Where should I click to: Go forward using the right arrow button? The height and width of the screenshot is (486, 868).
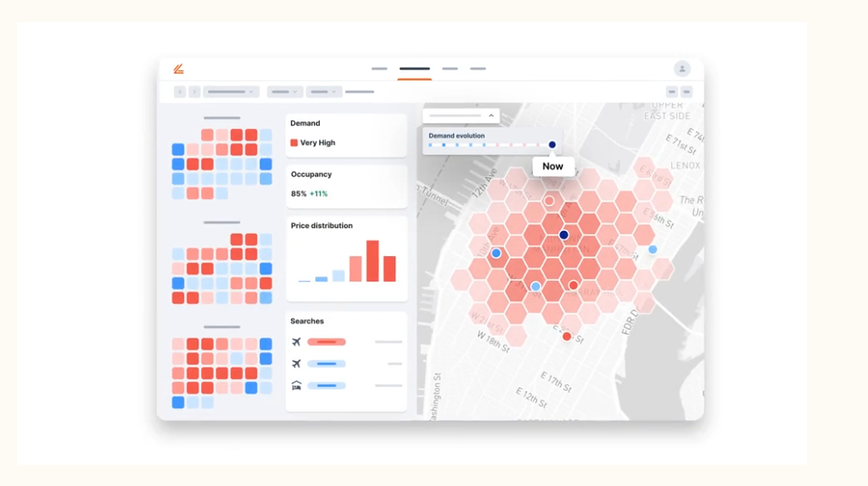[x=194, y=92]
